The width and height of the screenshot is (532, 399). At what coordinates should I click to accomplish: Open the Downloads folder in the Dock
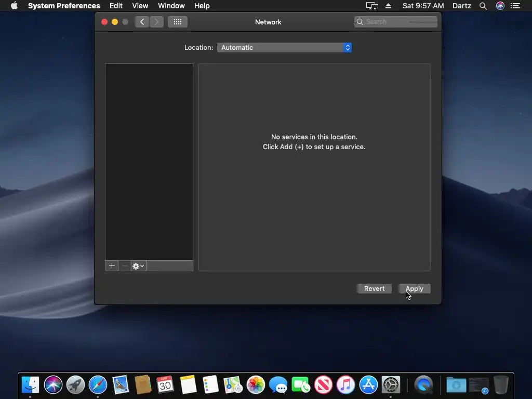[456, 385]
